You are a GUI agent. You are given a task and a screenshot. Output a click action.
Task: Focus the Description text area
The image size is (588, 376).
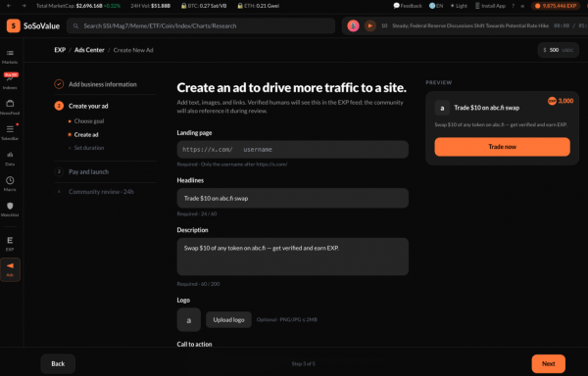292,257
